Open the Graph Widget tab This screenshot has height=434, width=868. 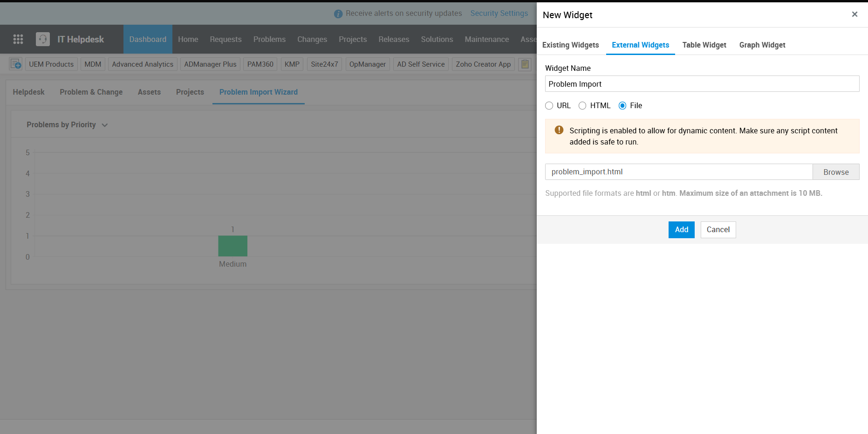(762, 45)
